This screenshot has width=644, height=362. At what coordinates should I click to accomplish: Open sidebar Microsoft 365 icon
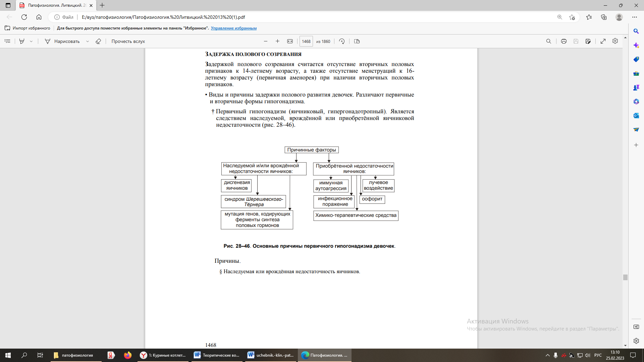point(636,102)
